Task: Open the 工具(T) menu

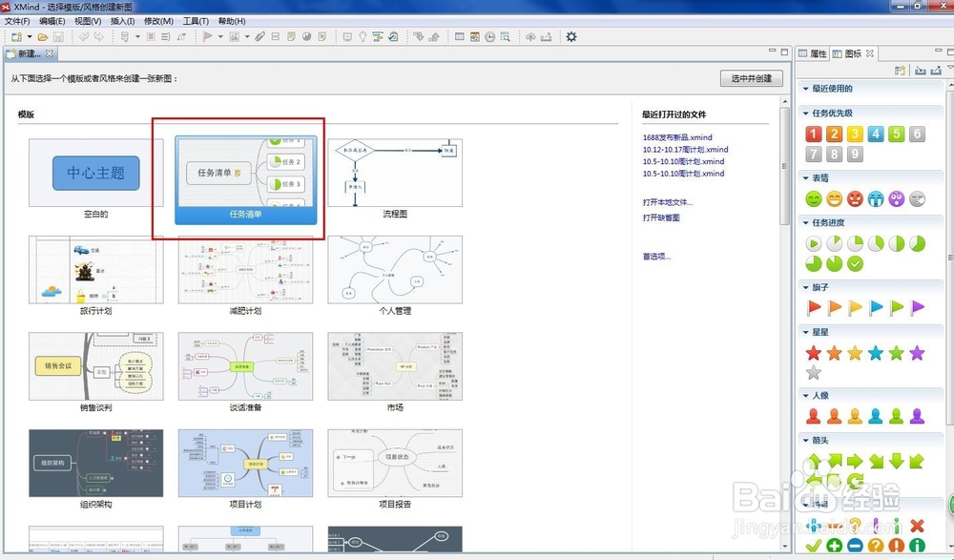Action: (196, 21)
